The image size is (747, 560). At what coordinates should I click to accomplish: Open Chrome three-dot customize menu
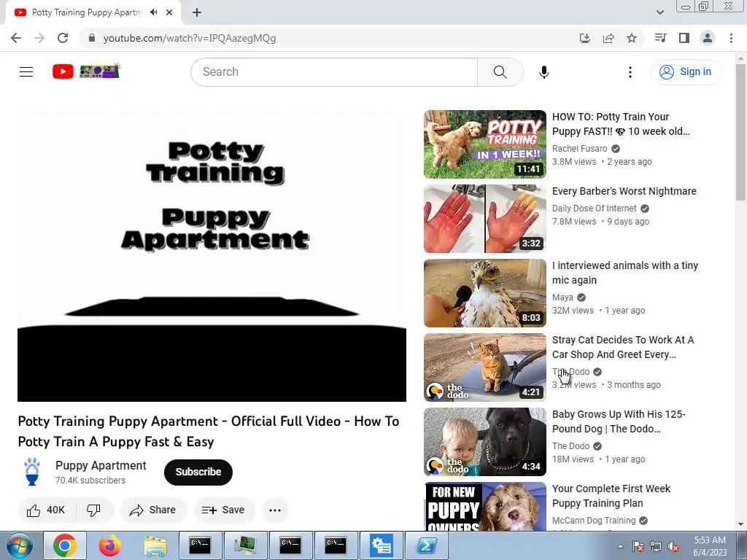point(731,38)
